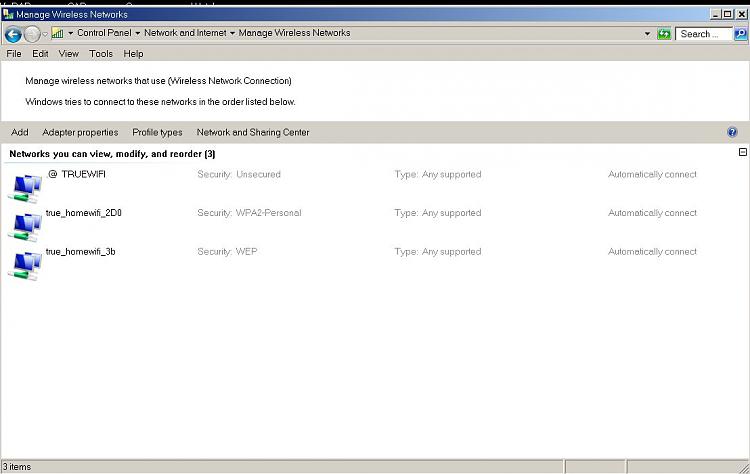Click the window resize grip
Viewport: 750px width, 474px height.
pos(744,468)
